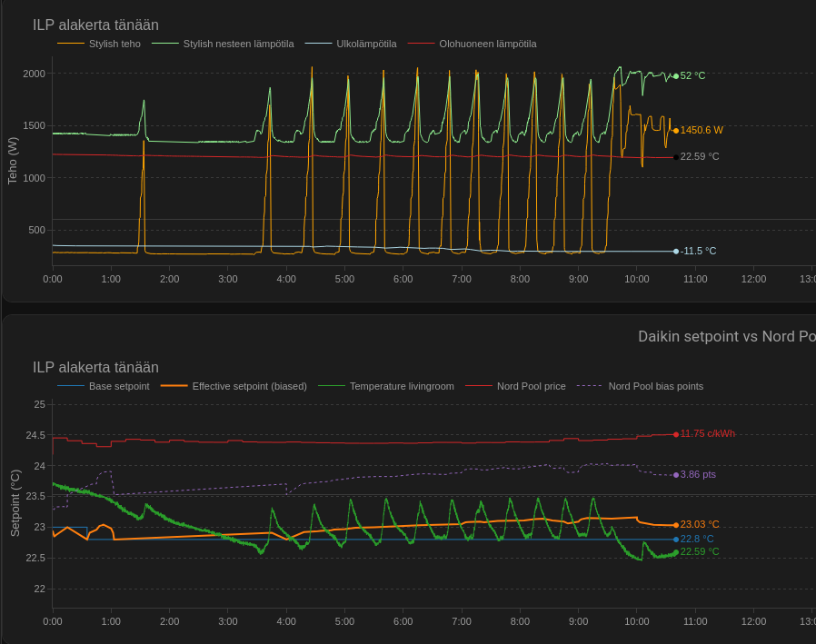Click the 22.8 °C base setpoint label

(x=697, y=539)
